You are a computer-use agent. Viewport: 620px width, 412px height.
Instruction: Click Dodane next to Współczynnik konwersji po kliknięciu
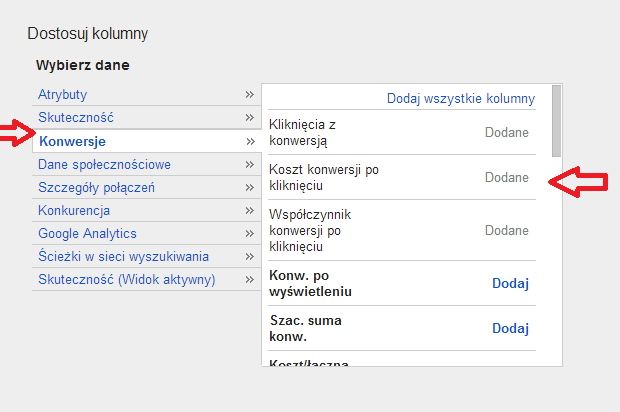[x=506, y=230]
